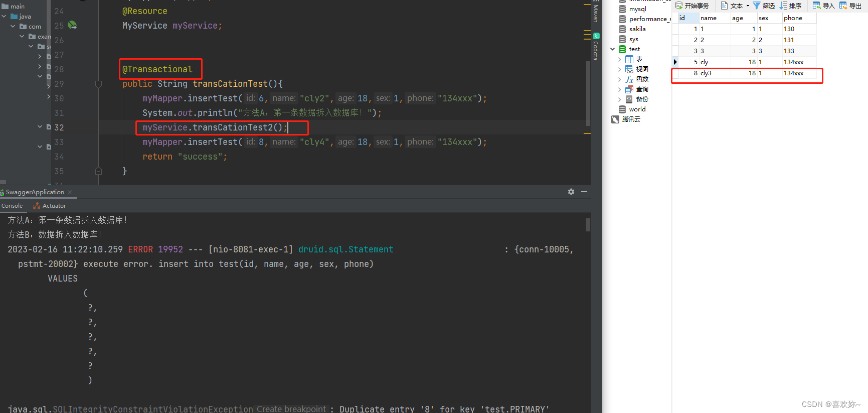Collapse the java folder in project tree
The width and height of the screenshot is (868, 413).
tap(4, 17)
